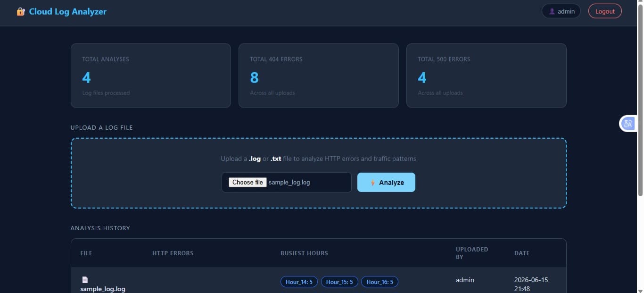This screenshot has width=644, height=293.
Task: Select the Hour_15: 5 badge
Action: pyautogui.click(x=339, y=282)
